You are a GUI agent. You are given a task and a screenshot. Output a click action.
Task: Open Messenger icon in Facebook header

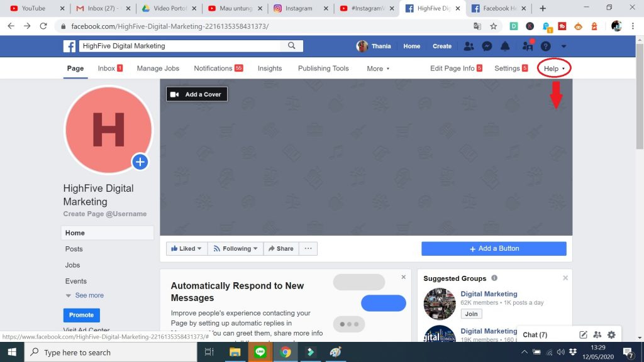tap(487, 47)
